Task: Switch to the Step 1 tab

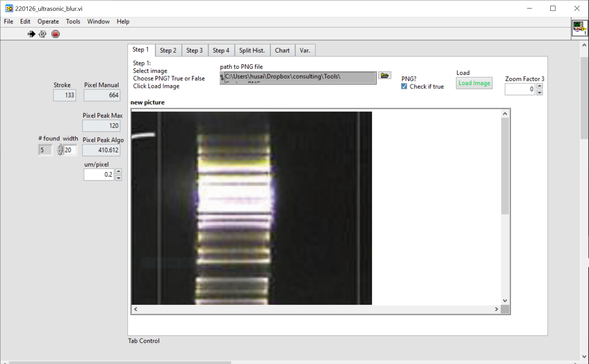Action: pos(141,50)
